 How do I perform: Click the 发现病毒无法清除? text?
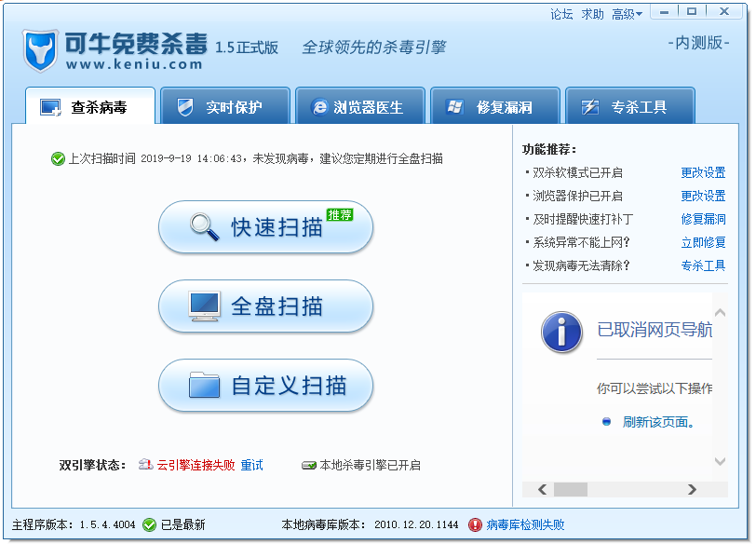[581, 265]
